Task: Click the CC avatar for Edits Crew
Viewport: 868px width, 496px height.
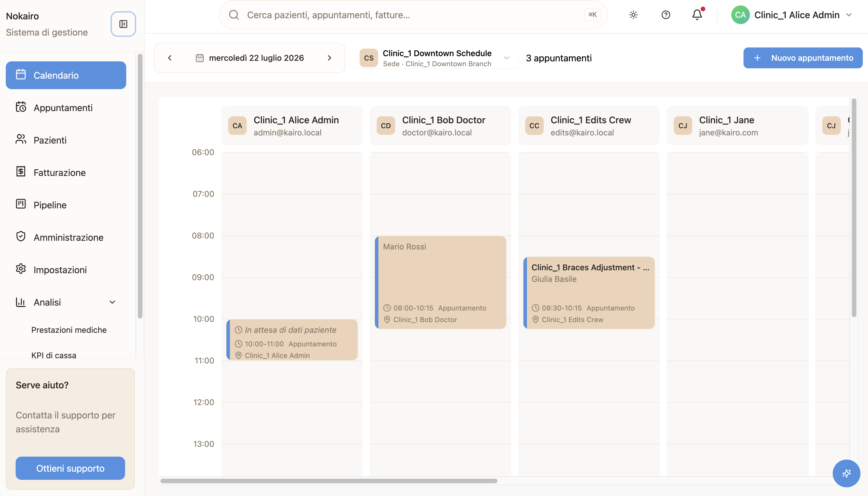Action: click(x=534, y=126)
